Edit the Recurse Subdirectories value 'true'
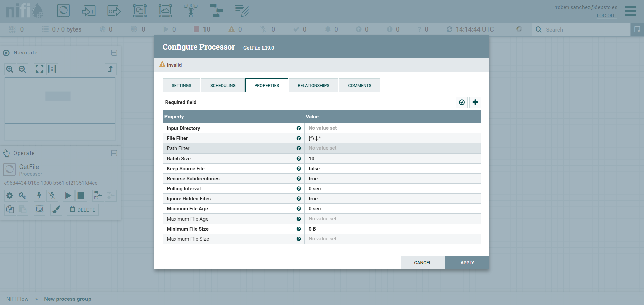 click(375, 179)
